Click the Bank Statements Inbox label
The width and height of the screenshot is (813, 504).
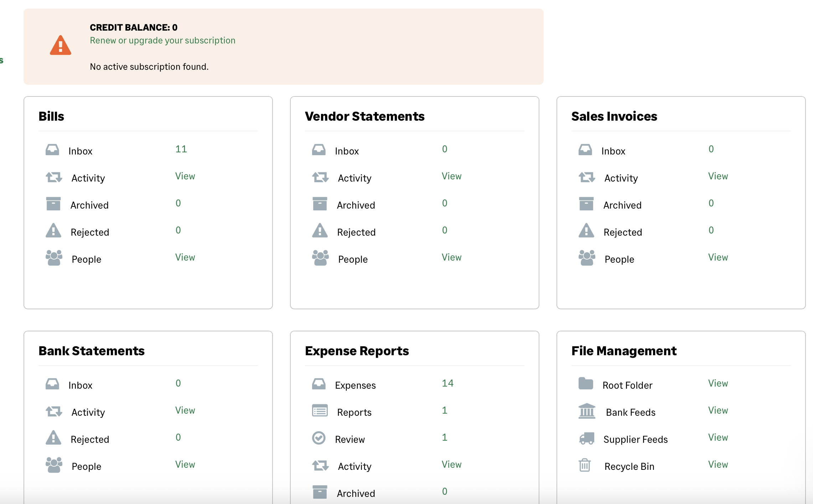point(80,385)
